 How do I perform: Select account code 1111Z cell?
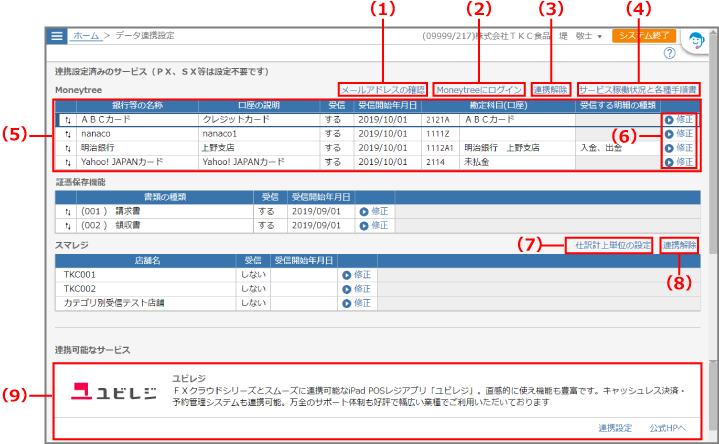[440, 134]
